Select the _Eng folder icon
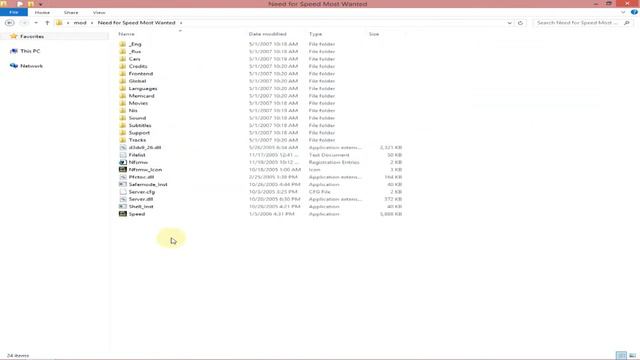640x360 pixels. (122, 44)
